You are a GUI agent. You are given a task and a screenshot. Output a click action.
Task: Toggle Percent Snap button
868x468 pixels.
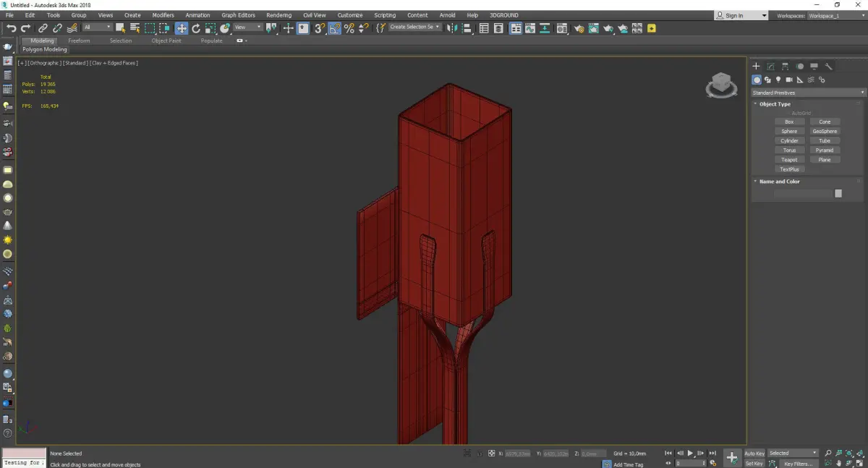(349, 28)
